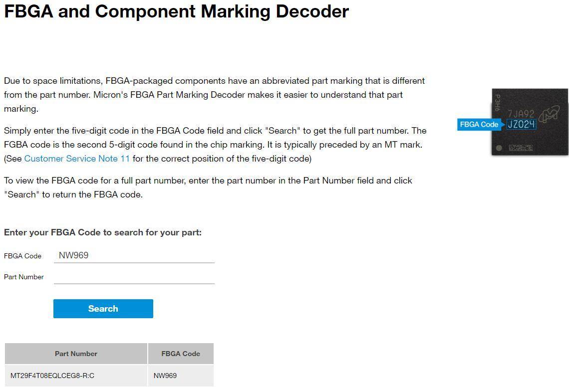Click the FBGA Code table column header

[181, 354]
